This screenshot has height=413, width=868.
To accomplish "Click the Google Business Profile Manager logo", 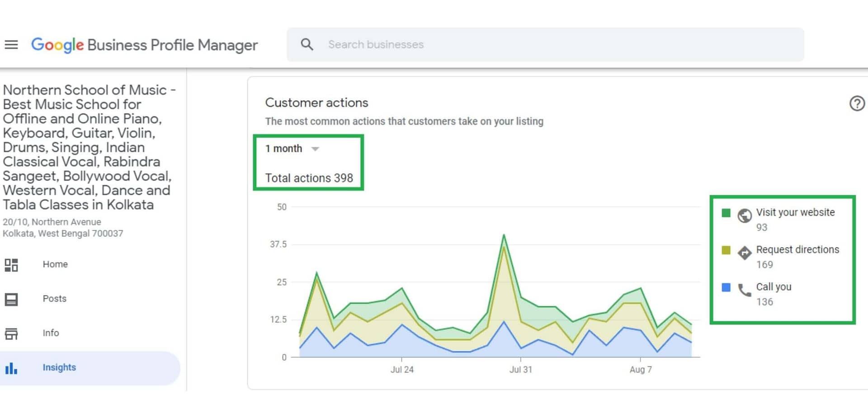I will pos(144,45).
